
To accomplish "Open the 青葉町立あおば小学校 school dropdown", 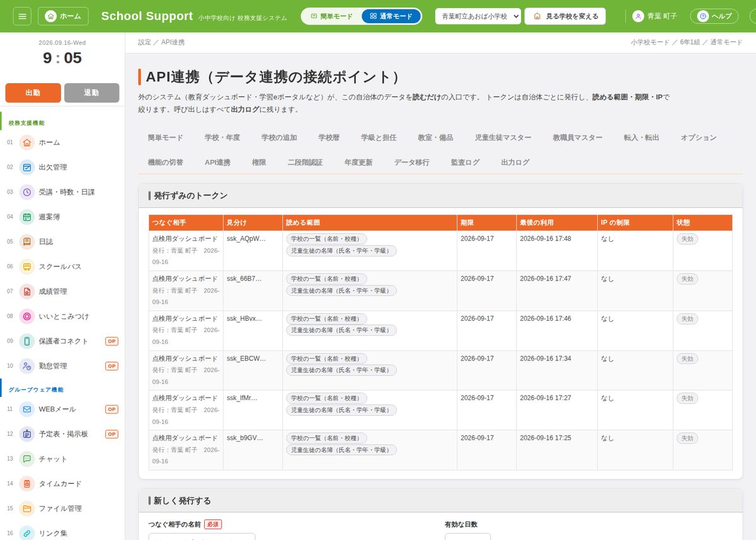I will [478, 16].
